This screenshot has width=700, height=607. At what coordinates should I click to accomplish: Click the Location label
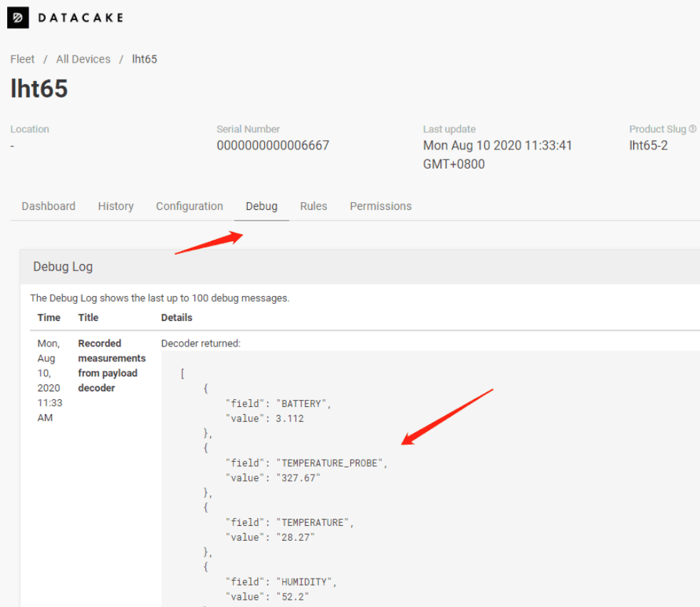29,129
